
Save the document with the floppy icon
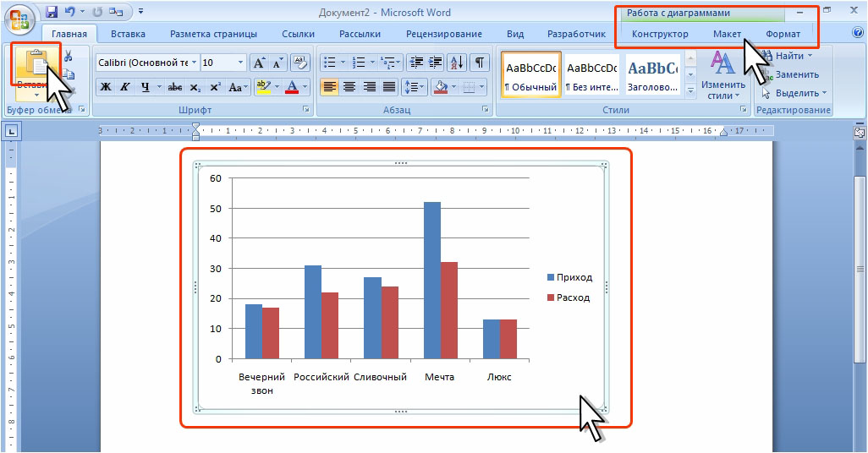tap(52, 12)
